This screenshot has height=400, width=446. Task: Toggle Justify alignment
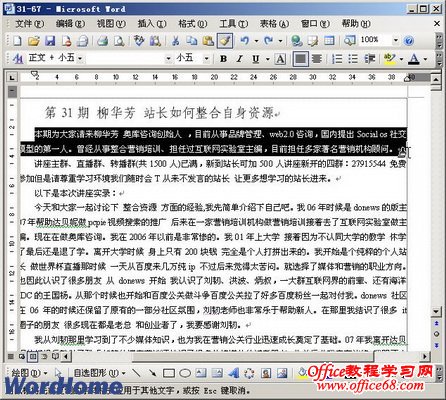(x=300, y=59)
